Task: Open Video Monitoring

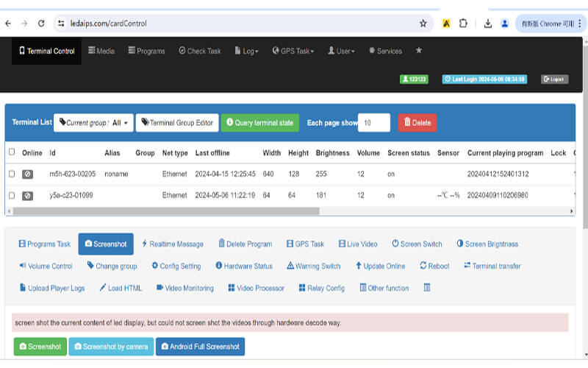Action: 184,288
